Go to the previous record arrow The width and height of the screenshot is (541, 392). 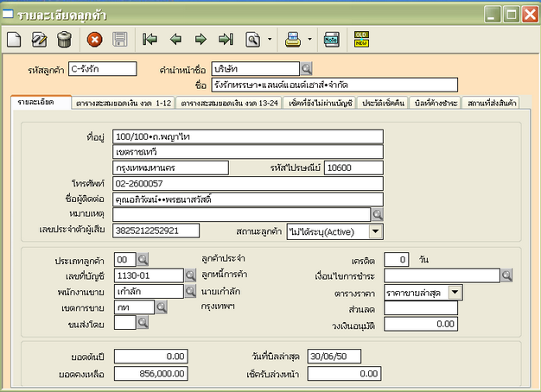click(175, 39)
